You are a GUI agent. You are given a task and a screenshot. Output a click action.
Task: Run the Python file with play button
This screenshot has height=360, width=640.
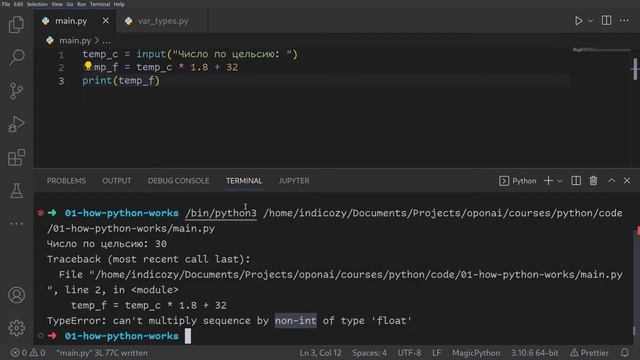click(x=578, y=21)
